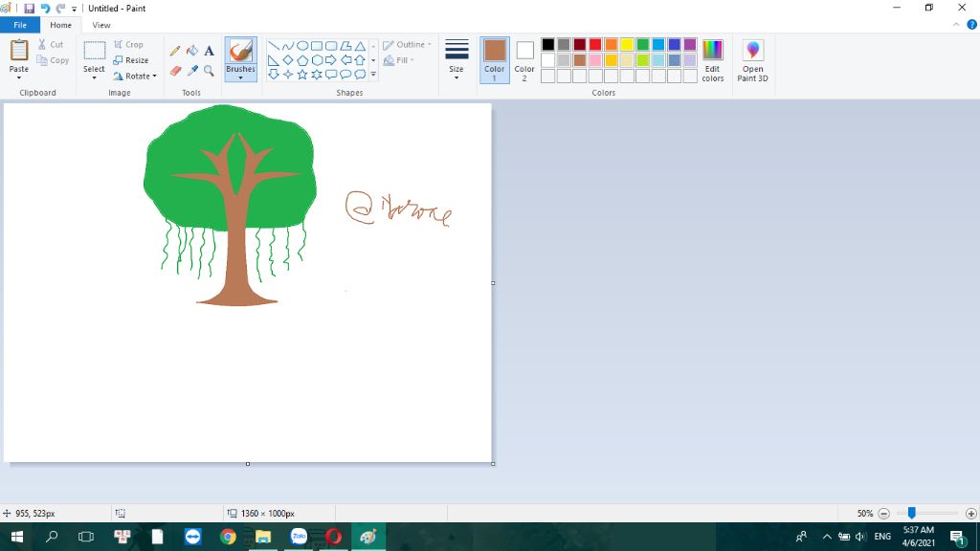Click the Redo arrow in title bar
980x551 pixels.
(x=60, y=8)
